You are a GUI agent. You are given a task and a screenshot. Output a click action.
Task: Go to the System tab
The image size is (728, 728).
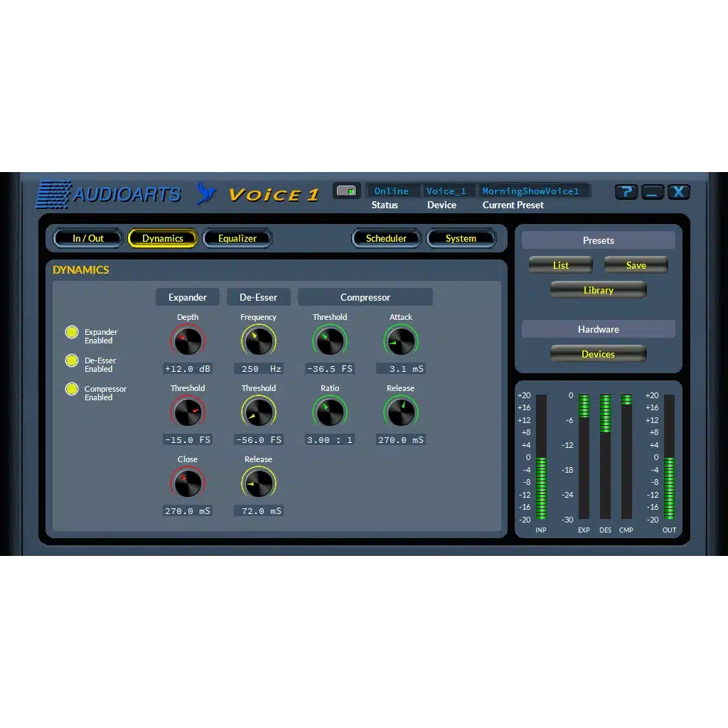coord(461,238)
